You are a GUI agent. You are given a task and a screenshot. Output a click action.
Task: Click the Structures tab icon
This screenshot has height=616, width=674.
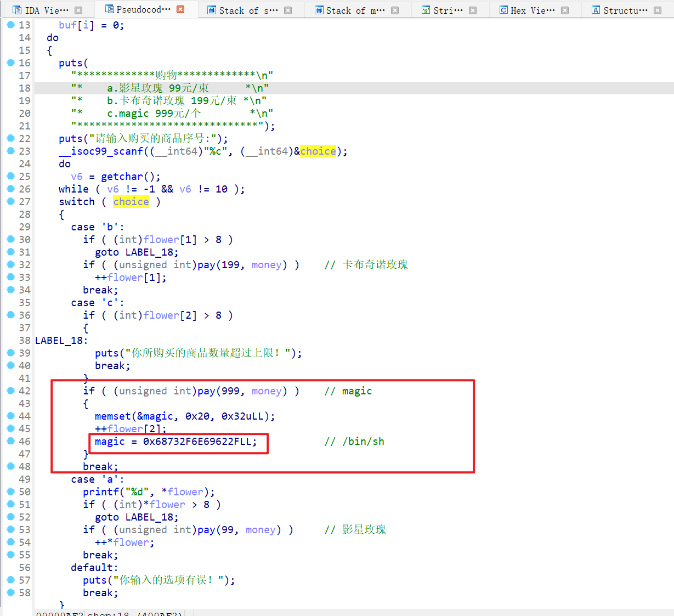[596, 10]
